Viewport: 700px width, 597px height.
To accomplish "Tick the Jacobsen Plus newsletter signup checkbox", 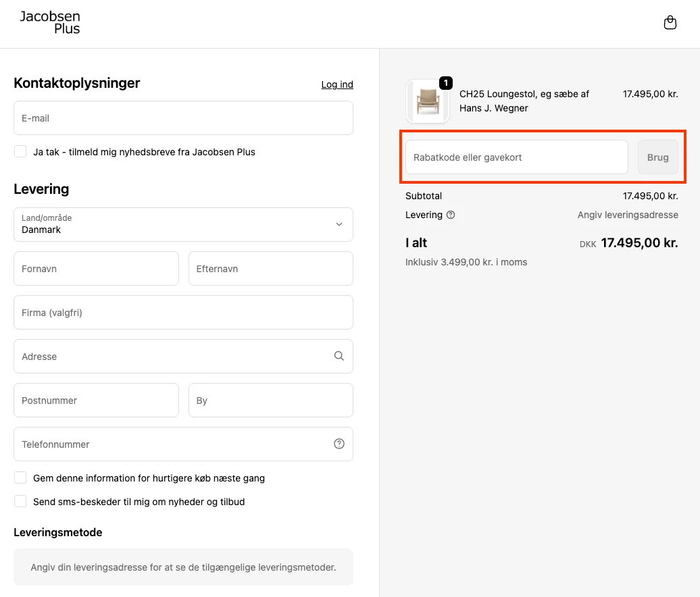I will click(x=20, y=151).
